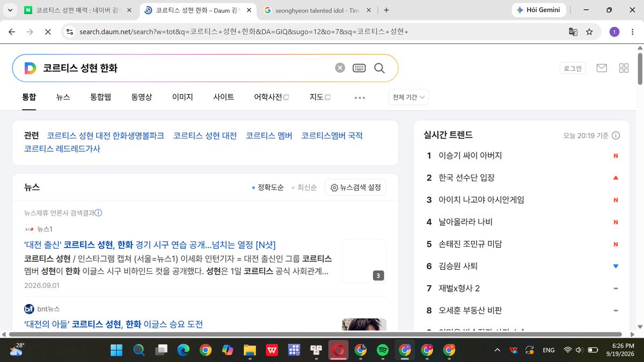This screenshot has width=644, height=362.
Task: Open the Chrome three-dot menu
Action: click(632, 32)
